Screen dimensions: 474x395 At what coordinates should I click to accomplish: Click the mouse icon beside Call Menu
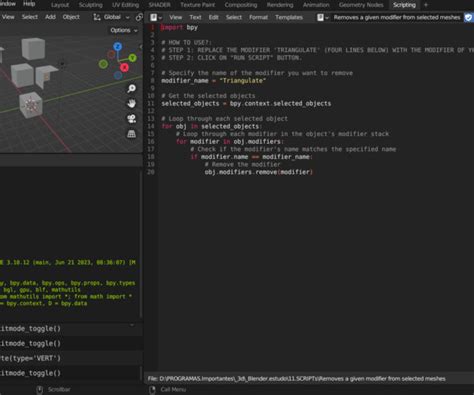click(152, 390)
